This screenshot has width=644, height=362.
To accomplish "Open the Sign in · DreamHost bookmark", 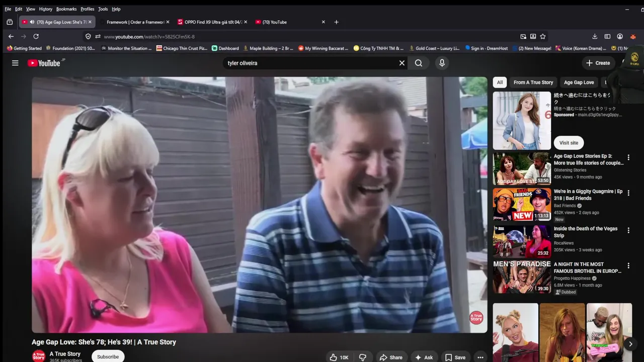I will tap(487, 48).
